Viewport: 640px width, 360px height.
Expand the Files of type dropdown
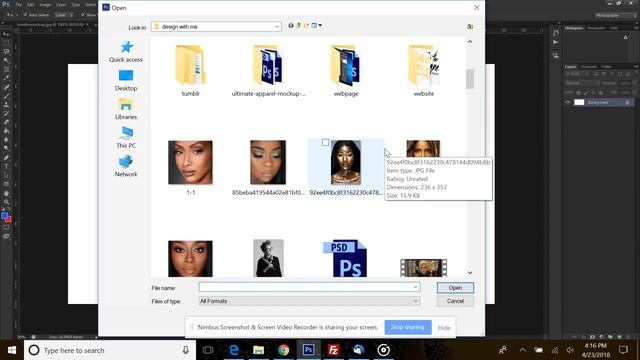pos(416,301)
